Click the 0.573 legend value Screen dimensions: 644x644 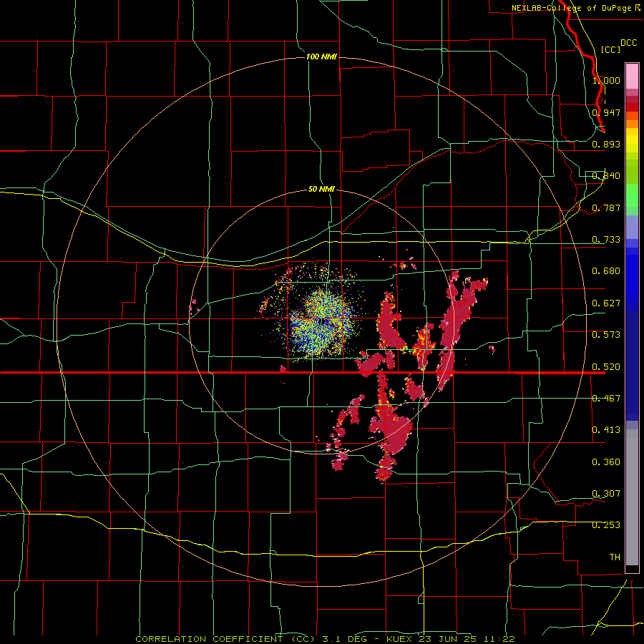pos(606,335)
